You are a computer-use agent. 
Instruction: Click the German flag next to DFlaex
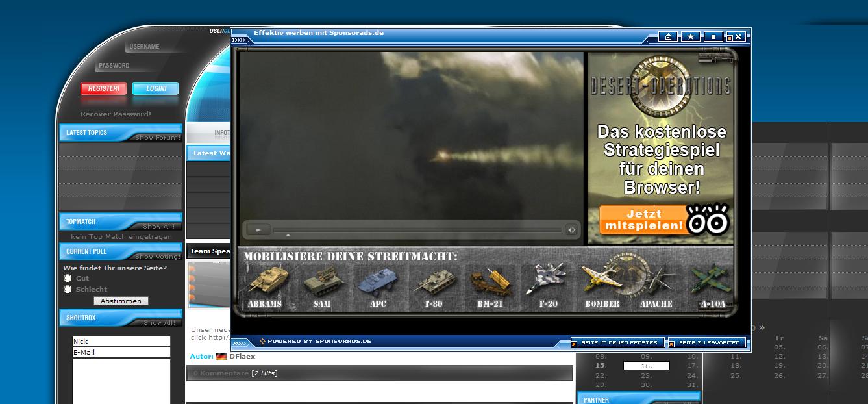click(221, 357)
